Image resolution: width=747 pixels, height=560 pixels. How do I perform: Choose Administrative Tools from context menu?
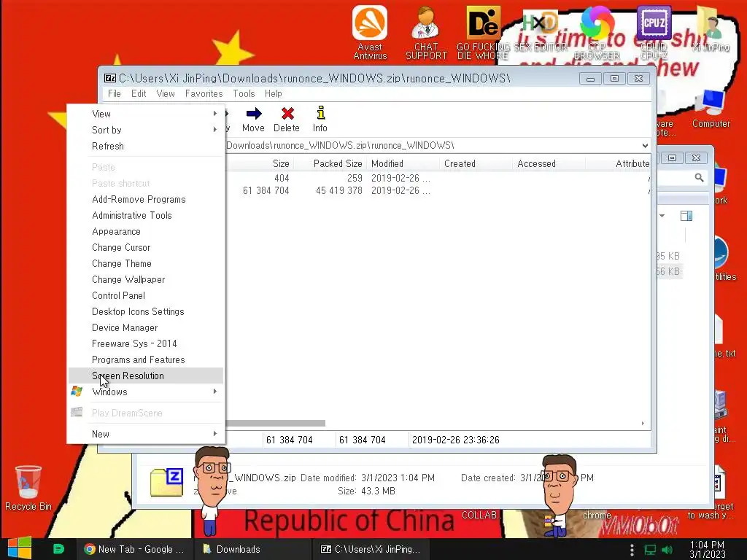(145, 215)
